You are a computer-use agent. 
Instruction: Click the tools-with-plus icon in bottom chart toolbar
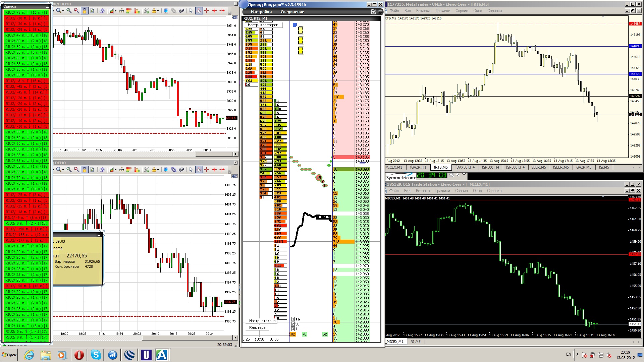click(x=147, y=170)
